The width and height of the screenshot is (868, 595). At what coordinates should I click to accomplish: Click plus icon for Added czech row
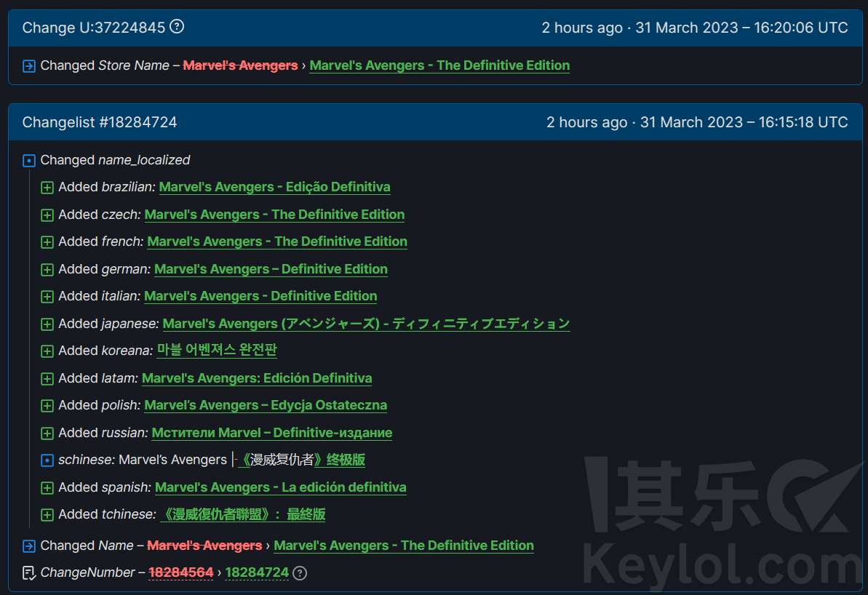click(x=47, y=215)
